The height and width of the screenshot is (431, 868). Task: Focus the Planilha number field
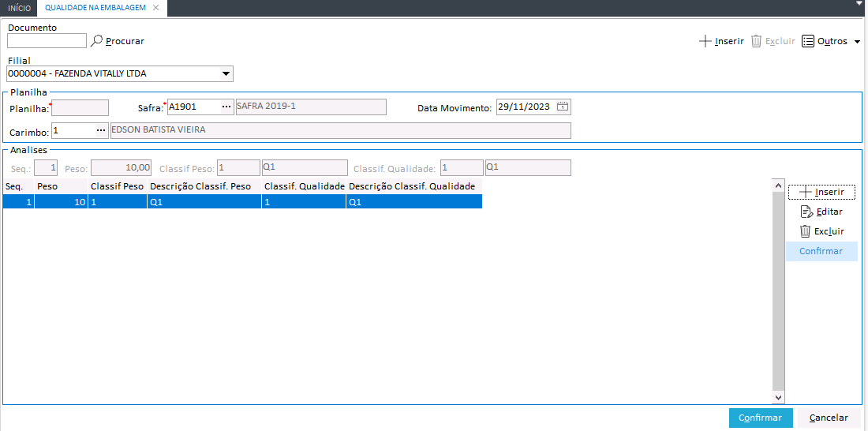point(80,107)
